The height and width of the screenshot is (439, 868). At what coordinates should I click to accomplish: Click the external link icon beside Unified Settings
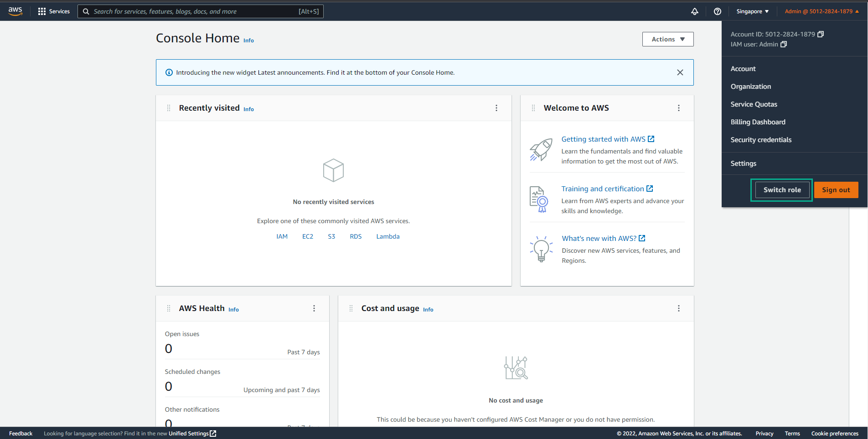click(x=213, y=434)
